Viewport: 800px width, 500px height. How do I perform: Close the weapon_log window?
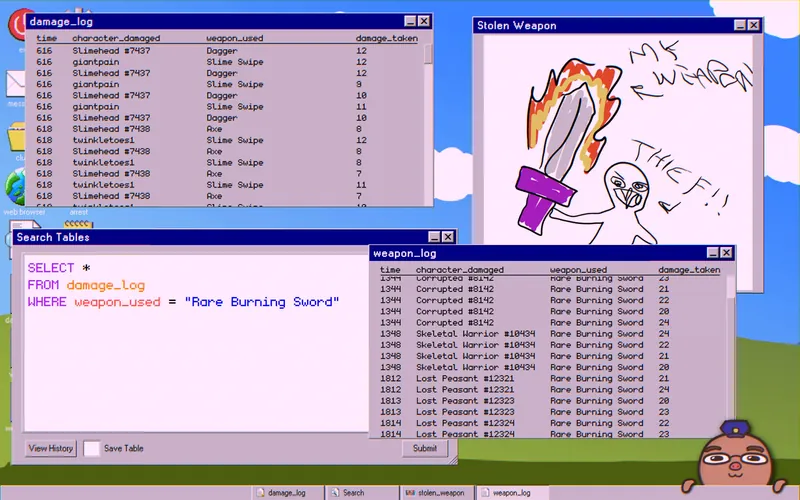[727, 253]
